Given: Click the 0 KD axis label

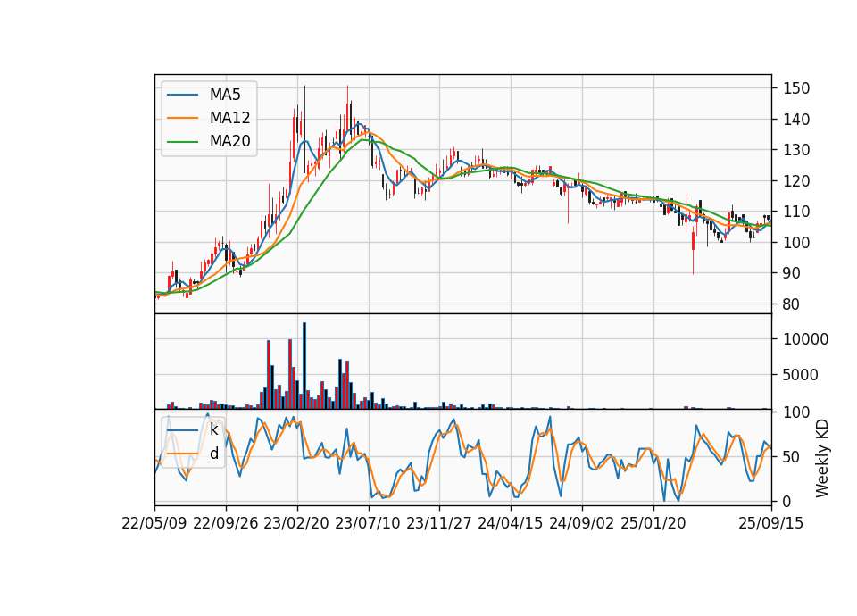Looking at the screenshot, I should (787, 501).
